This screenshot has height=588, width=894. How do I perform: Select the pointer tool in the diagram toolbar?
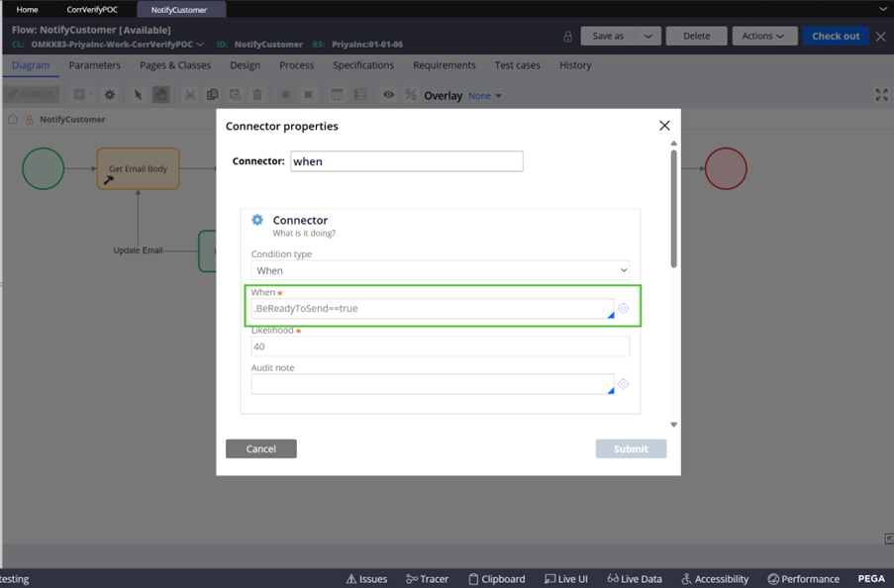(139, 95)
